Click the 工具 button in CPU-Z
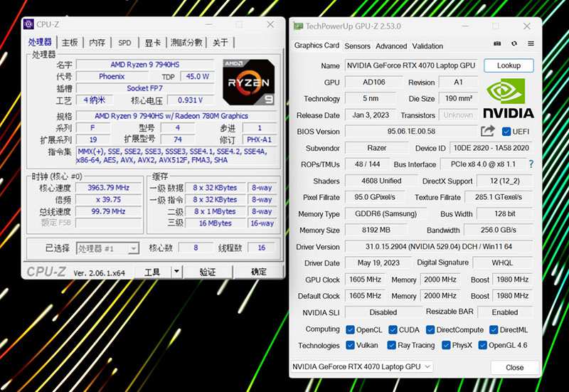Image resolution: width=569 pixels, height=392 pixels. (152, 272)
